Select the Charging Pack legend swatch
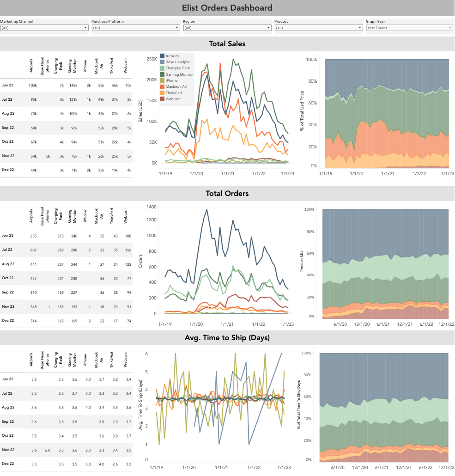Image resolution: width=455 pixels, height=476 pixels. click(162, 68)
